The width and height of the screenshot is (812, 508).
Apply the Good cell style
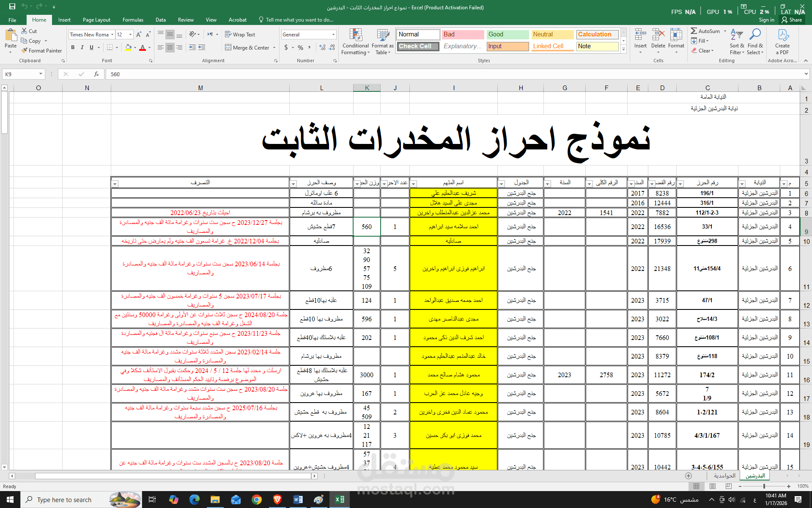coord(508,34)
